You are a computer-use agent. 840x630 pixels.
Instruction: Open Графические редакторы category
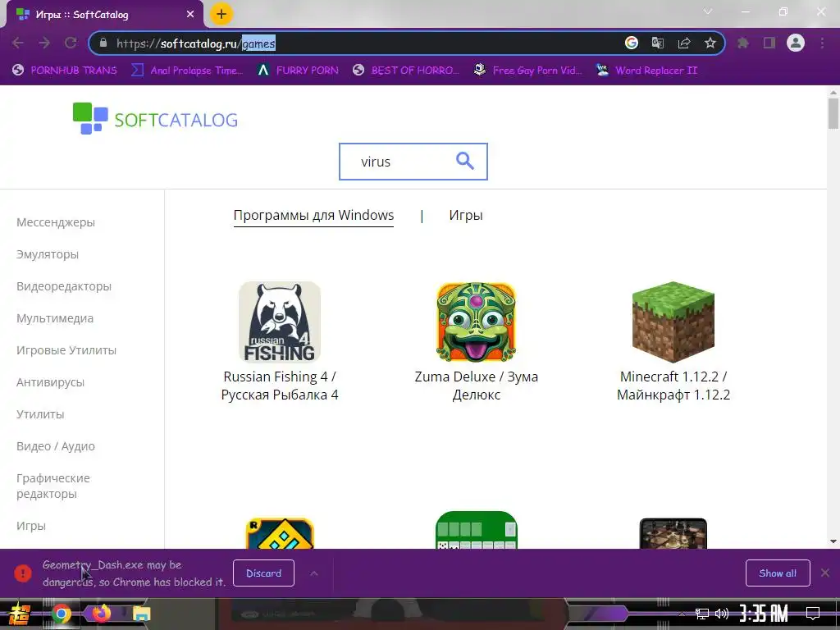point(53,486)
